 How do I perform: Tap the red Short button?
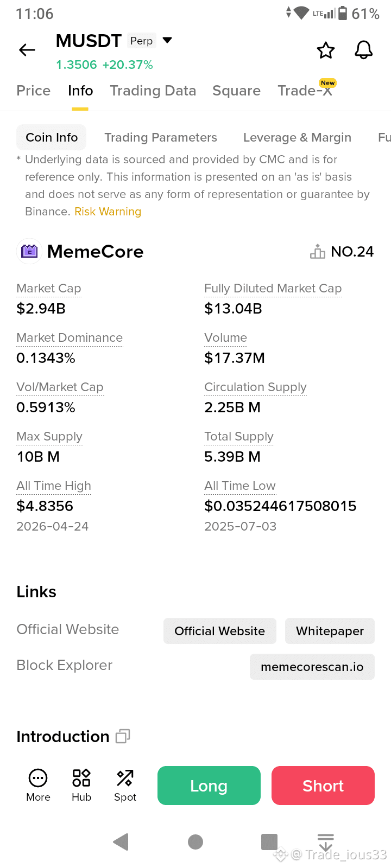[x=323, y=786]
